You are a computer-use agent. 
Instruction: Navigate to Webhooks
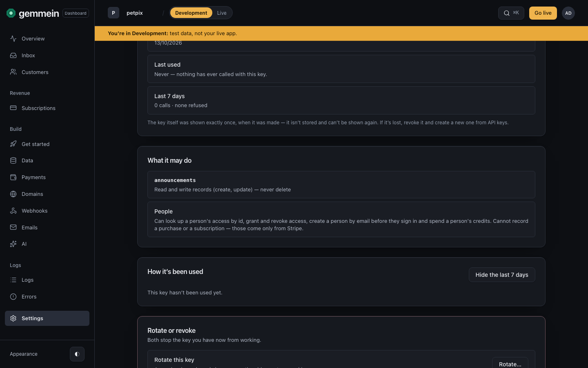coord(47,211)
